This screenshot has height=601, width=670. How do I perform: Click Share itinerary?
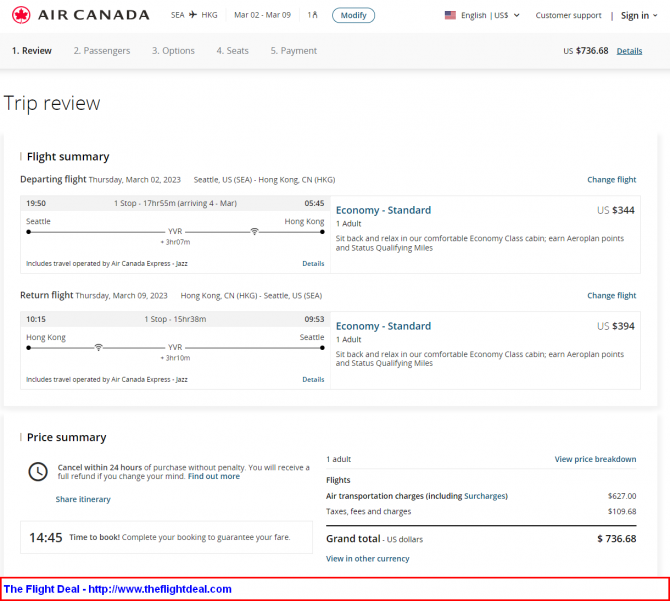click(x=83, y=499)
